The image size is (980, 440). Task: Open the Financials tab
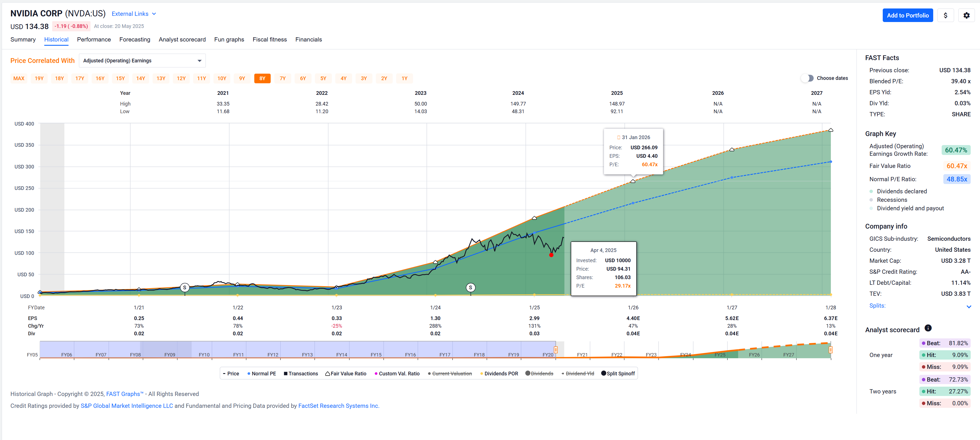tap(308, 39)
